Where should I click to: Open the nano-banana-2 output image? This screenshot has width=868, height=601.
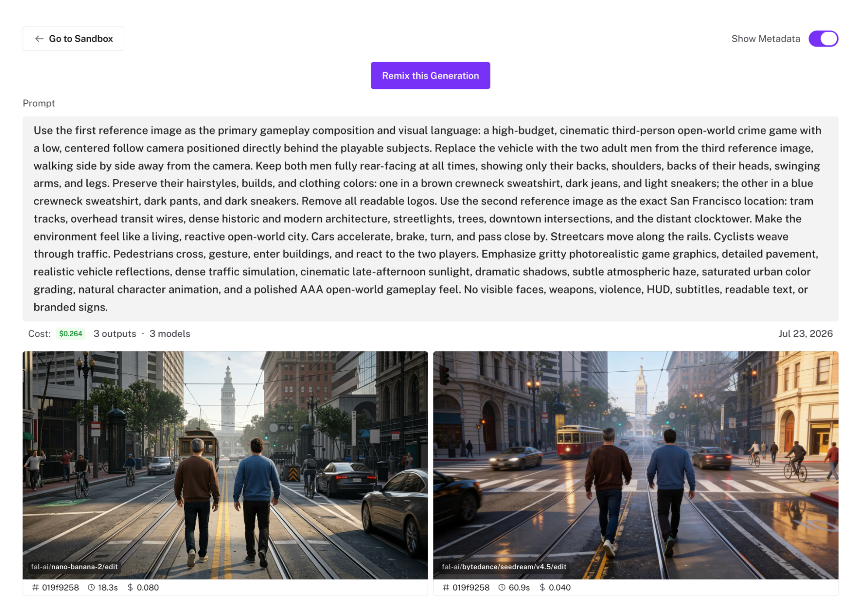click(x=225, y=465)
